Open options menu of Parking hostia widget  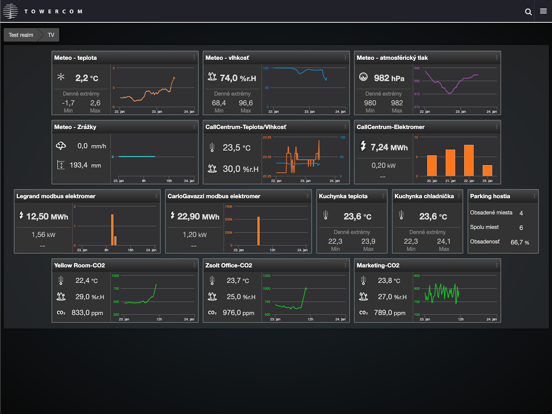pos(534,196)
